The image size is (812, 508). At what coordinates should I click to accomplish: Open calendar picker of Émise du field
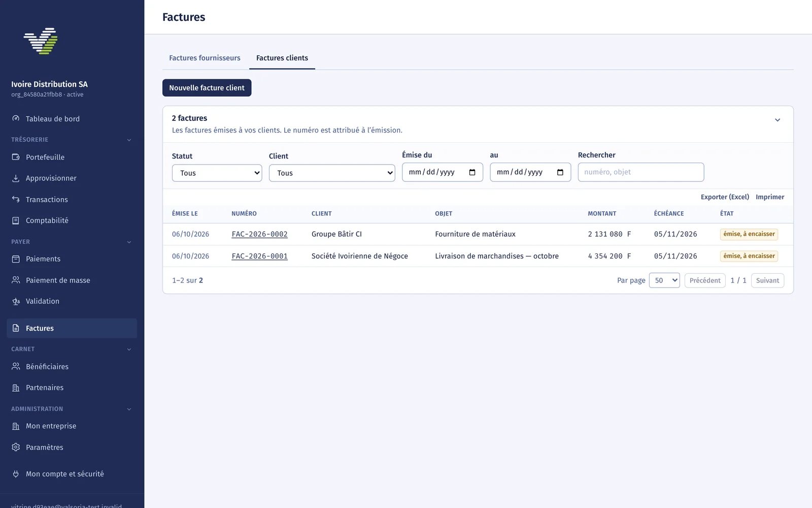pos(472,172)
